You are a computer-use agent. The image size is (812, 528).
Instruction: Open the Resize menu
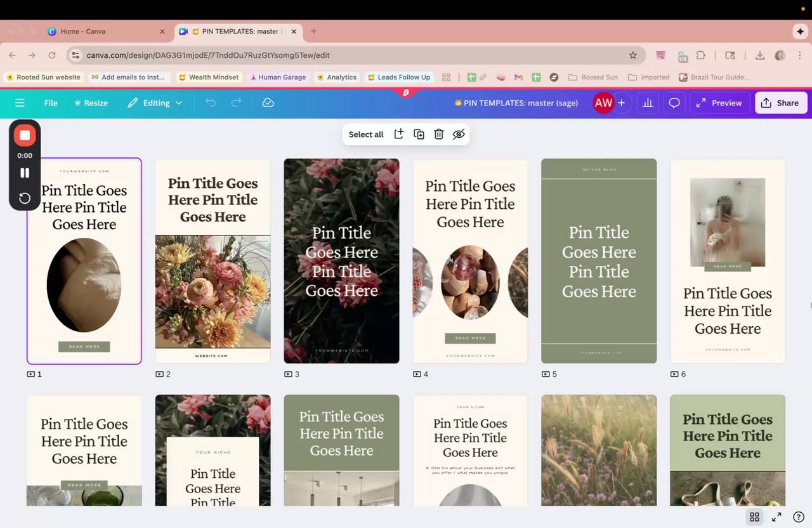click(91, 103)
